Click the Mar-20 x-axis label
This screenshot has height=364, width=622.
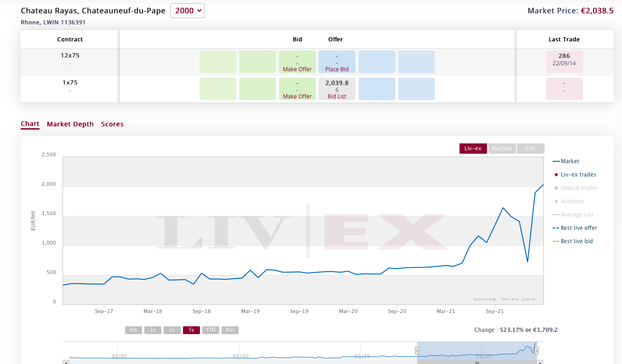348,311
